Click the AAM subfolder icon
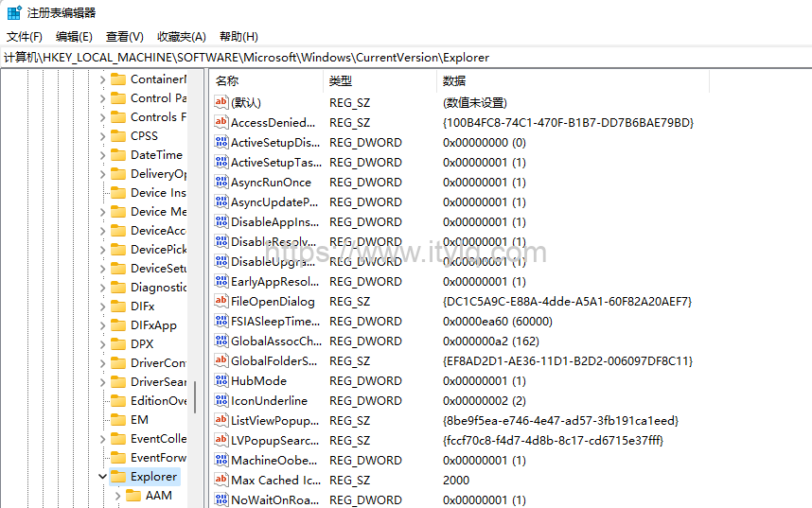 (133, 496)
